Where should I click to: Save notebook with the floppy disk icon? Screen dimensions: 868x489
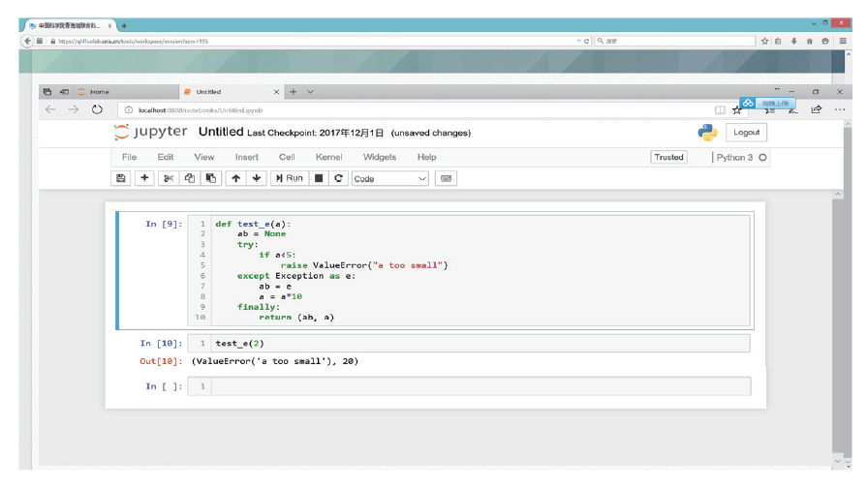pyautogui.click(x=121, y=178)
